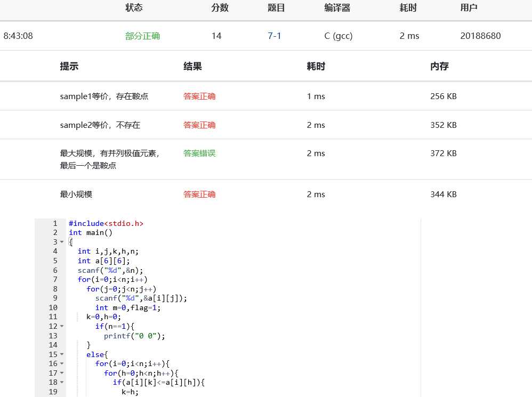Click the int main() code line

91,232
